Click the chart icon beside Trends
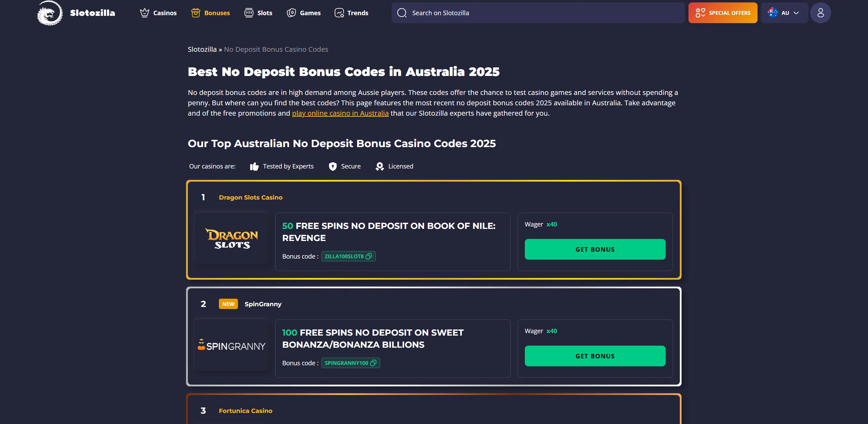868x424 pixels. pos(339,13)
